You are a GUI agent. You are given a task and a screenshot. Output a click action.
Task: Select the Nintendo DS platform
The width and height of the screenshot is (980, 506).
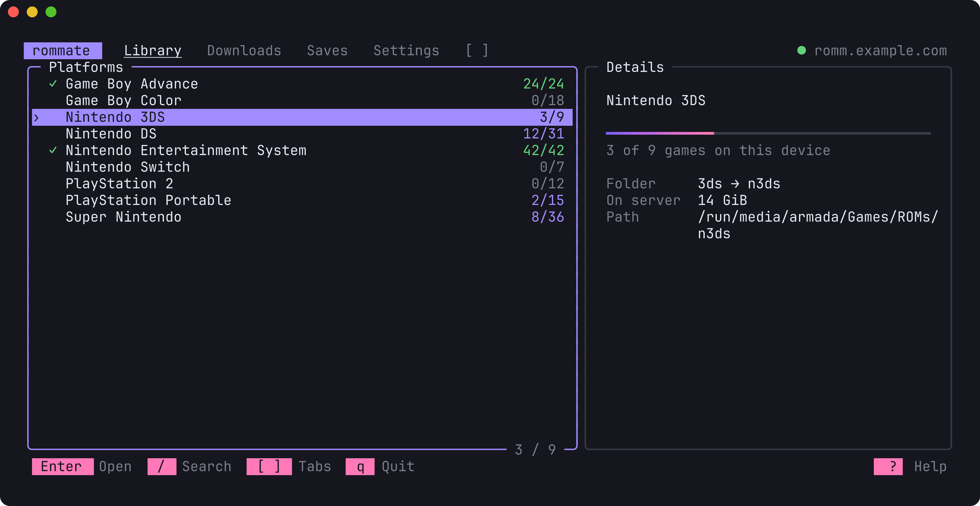click(302, 134)
